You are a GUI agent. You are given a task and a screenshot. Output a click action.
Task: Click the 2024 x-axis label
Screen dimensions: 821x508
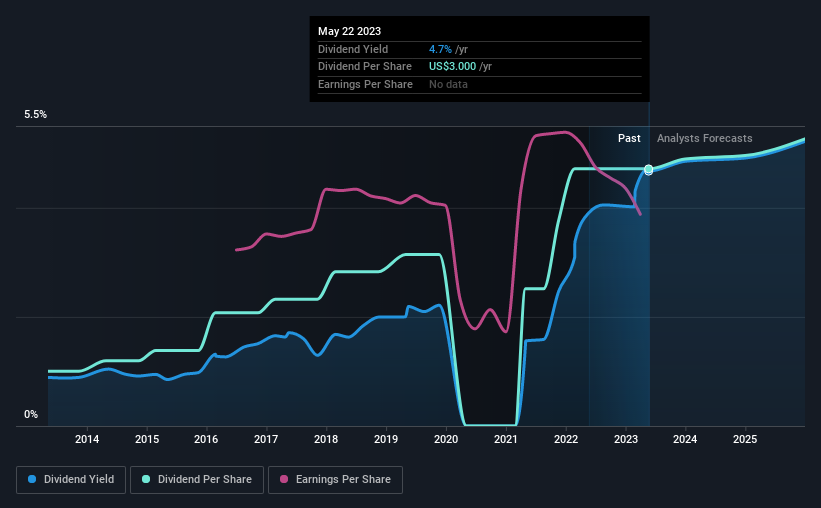[685, 439]
